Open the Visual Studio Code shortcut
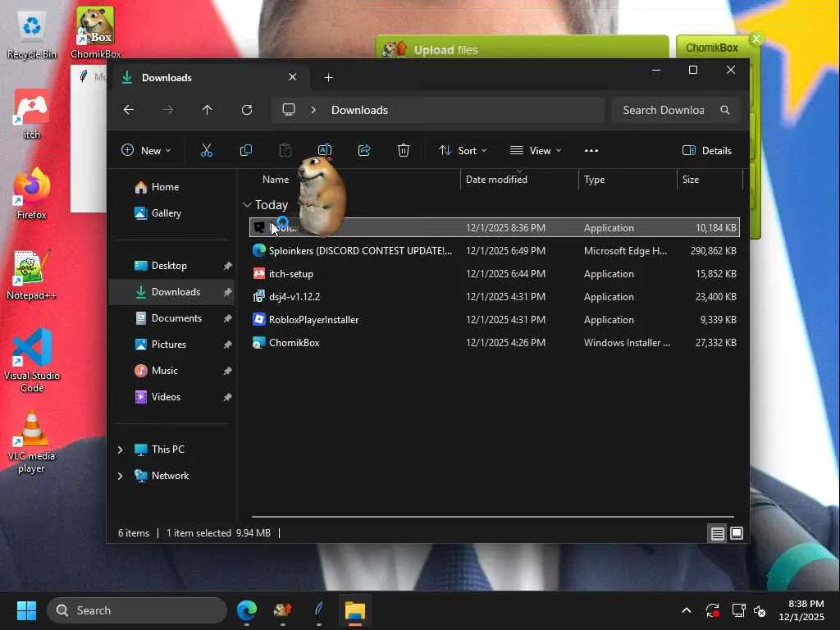Viewport: 840px width, 630px height. tap(32, 360)
